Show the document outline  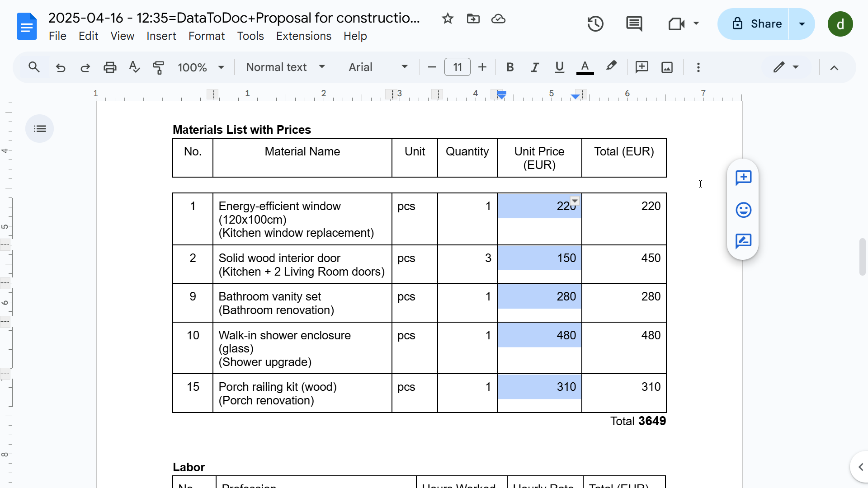pos(40,129)
